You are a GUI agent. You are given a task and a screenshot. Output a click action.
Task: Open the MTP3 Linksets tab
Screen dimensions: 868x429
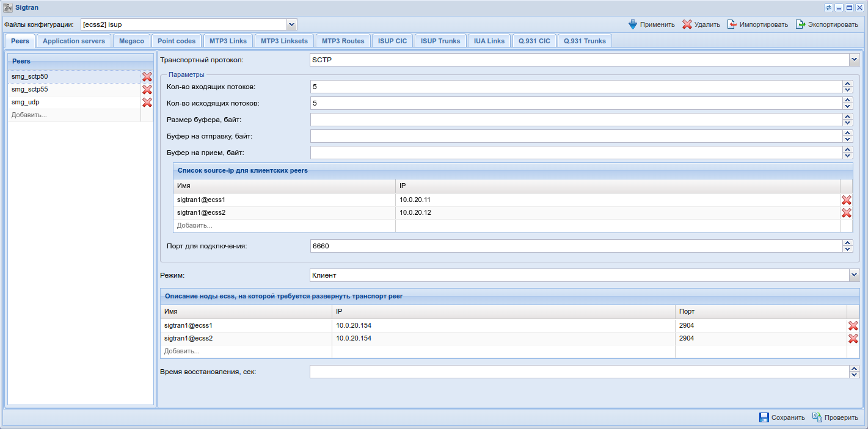click(285, 41)
